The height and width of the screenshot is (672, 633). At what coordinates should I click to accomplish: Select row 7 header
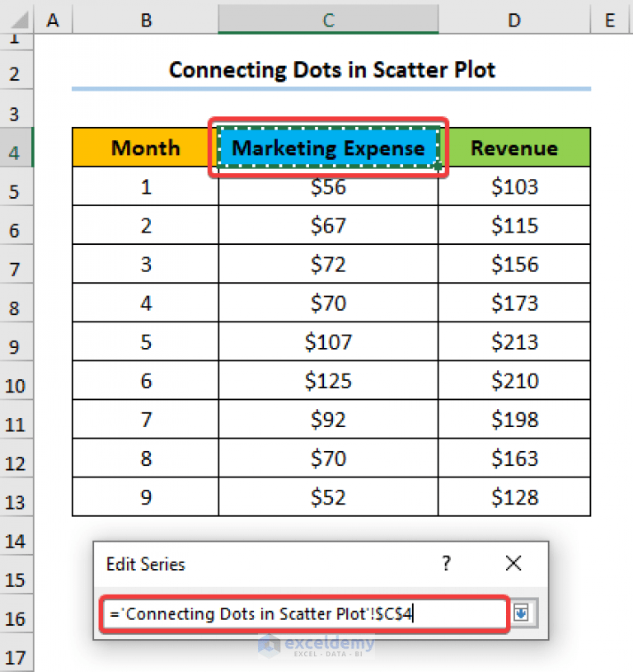pos(16,264)
